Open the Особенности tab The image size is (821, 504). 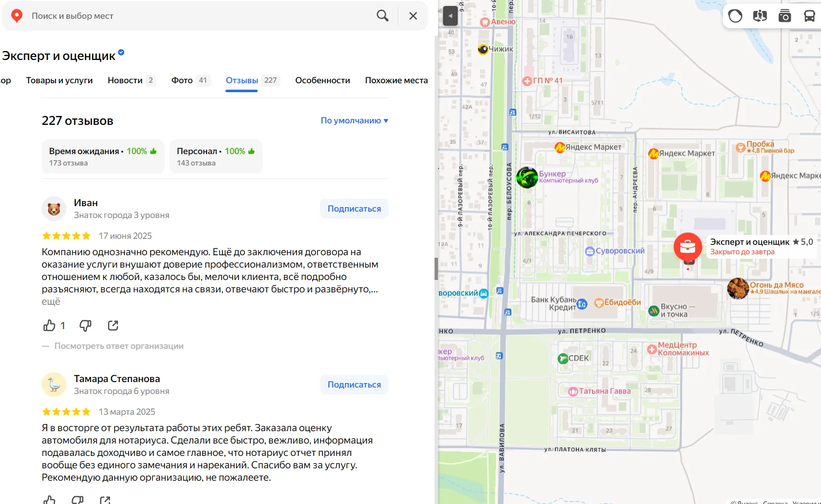[323, 80]
